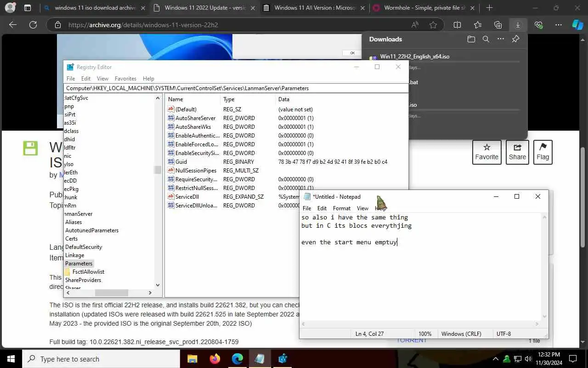Open Registry Editor Help menu
Viewport: 588px width, 368px height.
(x=148, y=79)
